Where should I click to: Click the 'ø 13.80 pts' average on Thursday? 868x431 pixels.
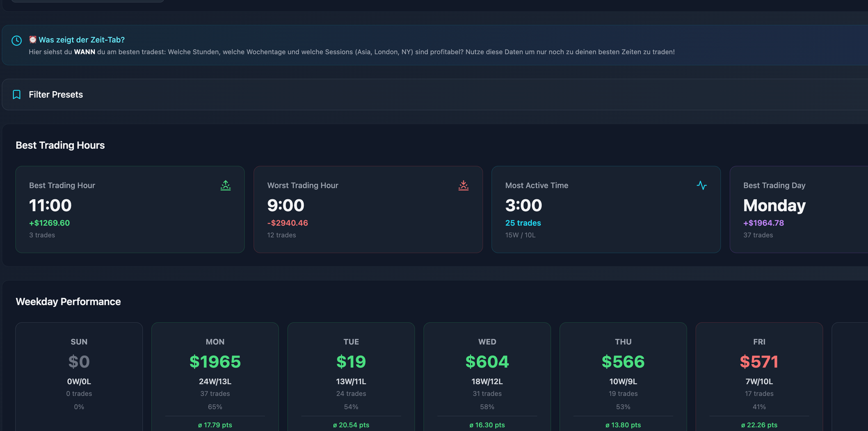coord(623,425)
